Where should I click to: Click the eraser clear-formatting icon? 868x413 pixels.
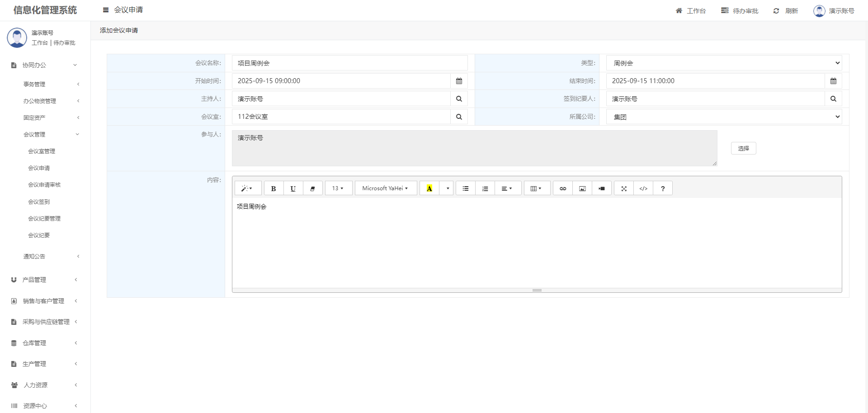point(312,188)
